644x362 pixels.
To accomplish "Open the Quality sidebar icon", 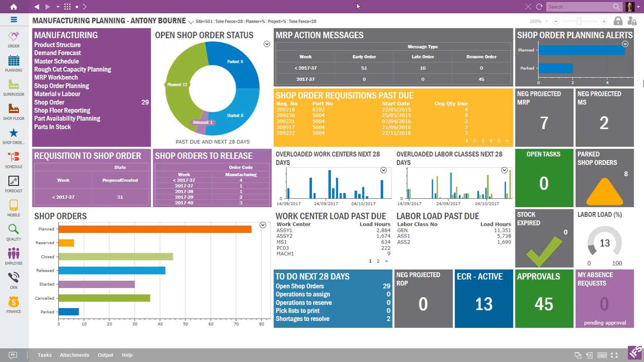I will 14,233.
